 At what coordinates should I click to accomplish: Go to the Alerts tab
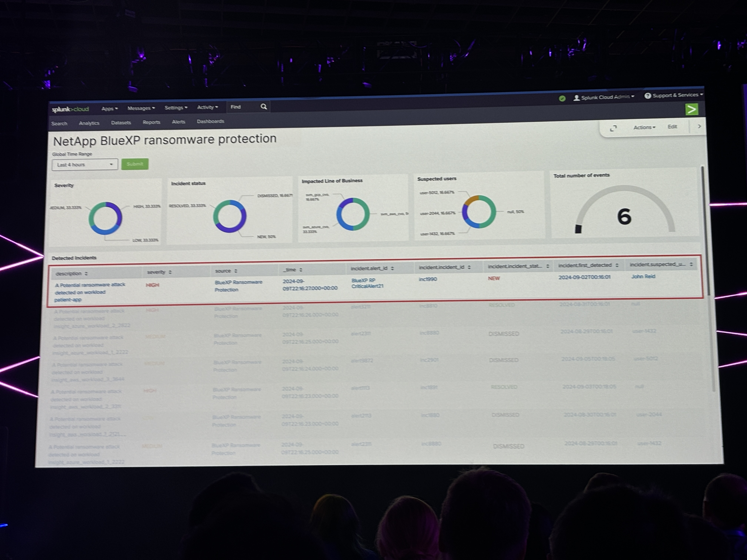coord(178,122)
